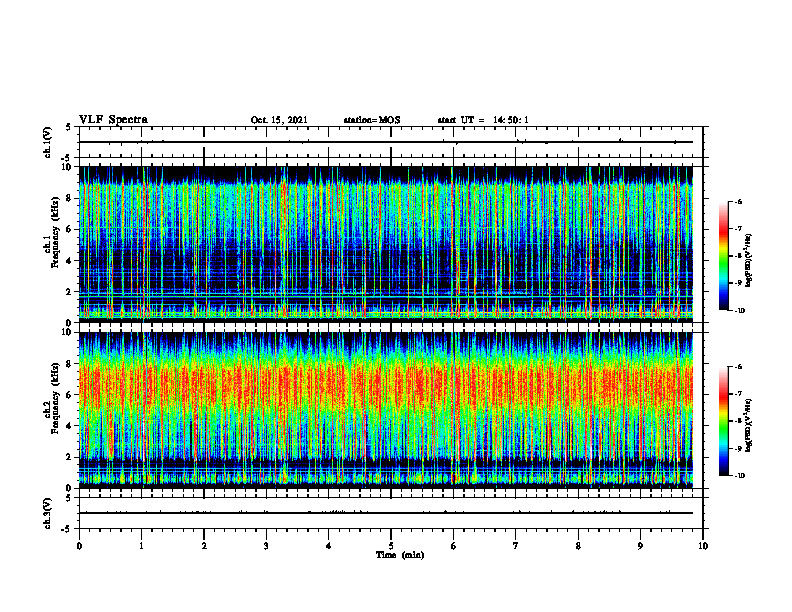This screenshot has width=792, height=612.
Task: Click the "2" kHz tick on ch.2 frequency axis
Action: [x=70, y=457]
